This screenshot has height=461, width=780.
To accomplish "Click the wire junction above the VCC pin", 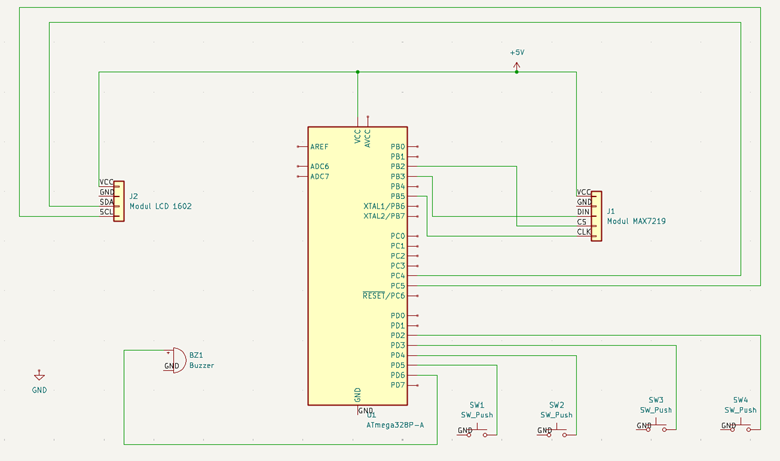I will (x=358, y=72).
